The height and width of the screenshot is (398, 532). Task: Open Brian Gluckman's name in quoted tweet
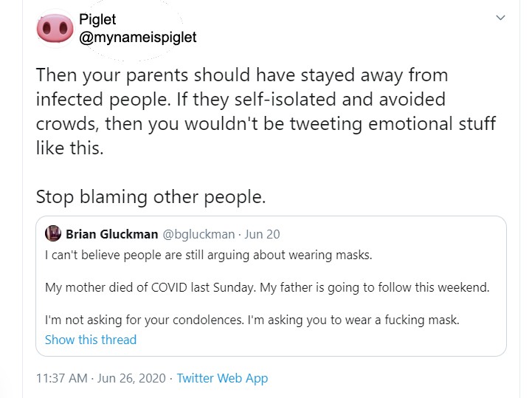click(111, 234)
